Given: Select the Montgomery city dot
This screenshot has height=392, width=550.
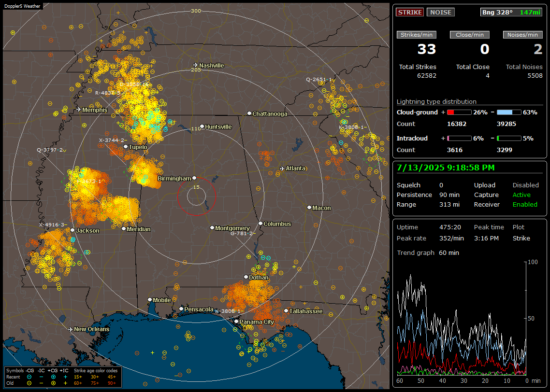Looking at the screenshot, I should click(x=212, y=228).
